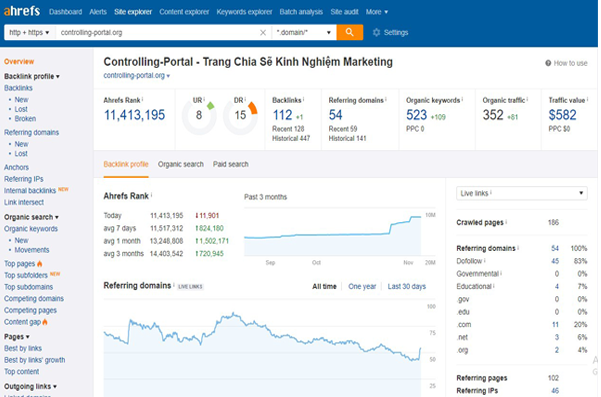Open Keywords explorer in the top menu
The height and width of the screenshot is (397, 601).
coord(244,12)
